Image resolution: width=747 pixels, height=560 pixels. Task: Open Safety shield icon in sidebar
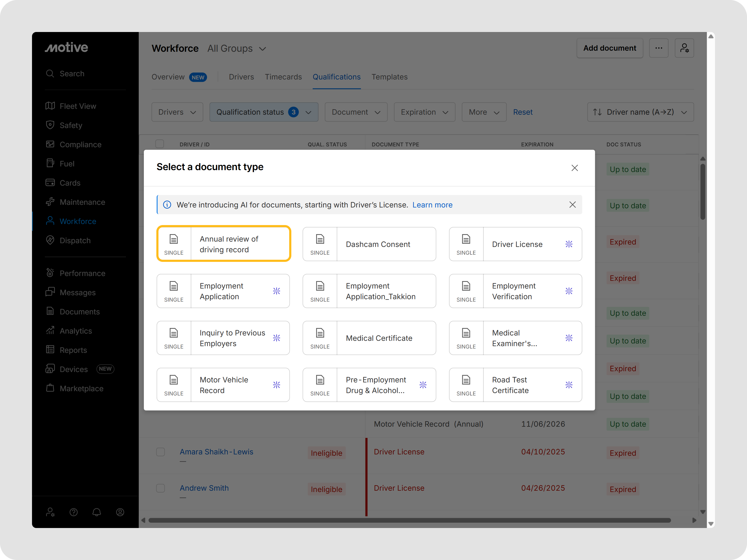pyautogui.click(x=50, y=125)
